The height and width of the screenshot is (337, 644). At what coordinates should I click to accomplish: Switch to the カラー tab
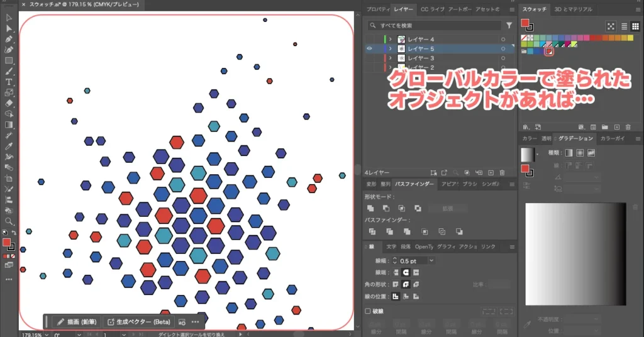coord(530,138)
